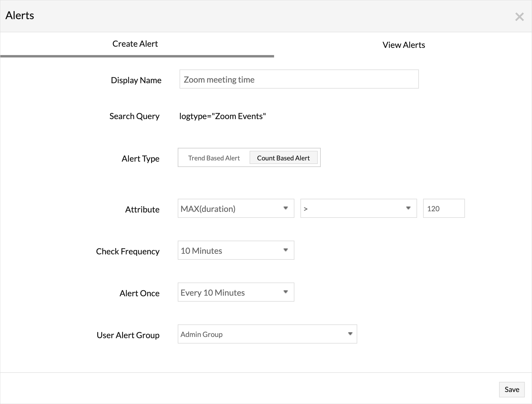
Task: Click the arrow on the 10 Minutes selector
Action: (286, 250)
